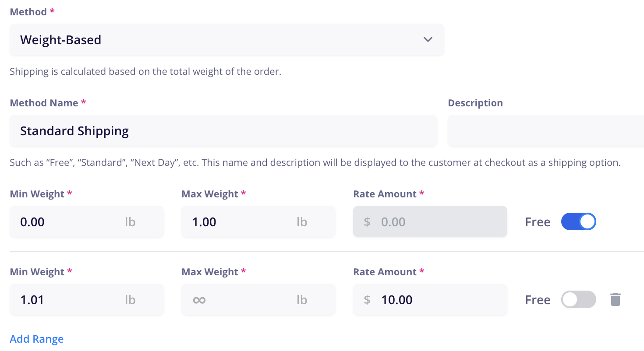Click the Free label beside the enabled toggle

point(538,222)
